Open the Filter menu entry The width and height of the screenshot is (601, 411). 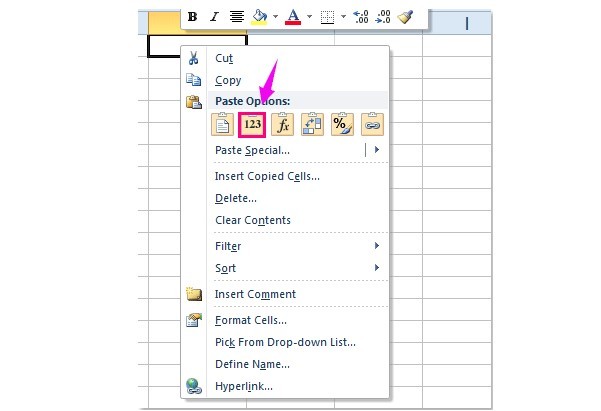point(228,246)
